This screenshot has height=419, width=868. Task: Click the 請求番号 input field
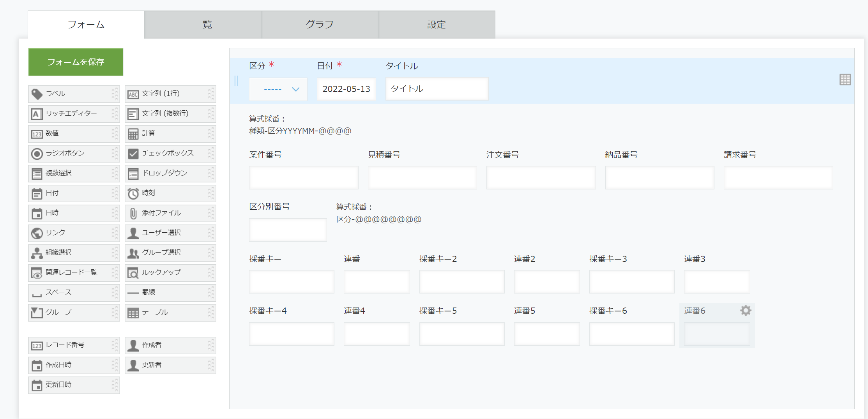point(778,178)
